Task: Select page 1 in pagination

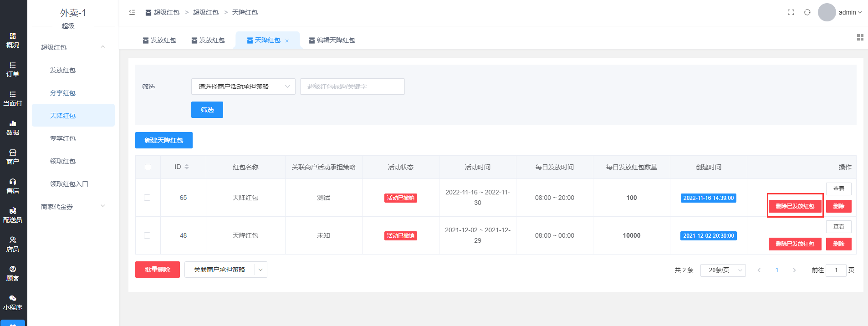Action: point(777,270)
